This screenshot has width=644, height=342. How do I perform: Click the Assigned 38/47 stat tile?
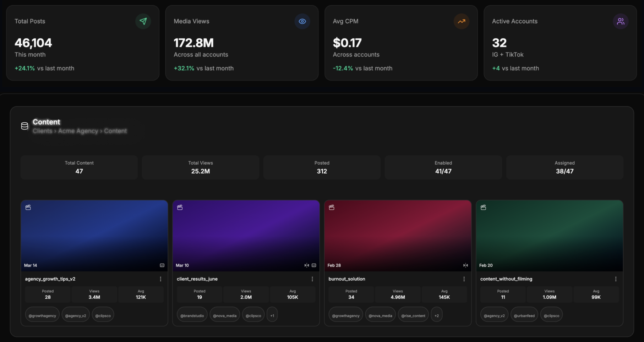(565, 167)
